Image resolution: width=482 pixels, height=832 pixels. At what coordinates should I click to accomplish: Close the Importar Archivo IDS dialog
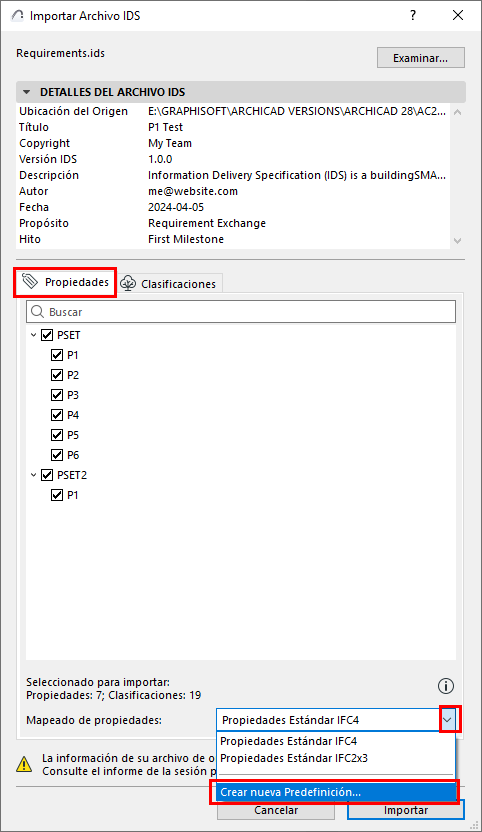pyautogui.click(x=458, y=15)
